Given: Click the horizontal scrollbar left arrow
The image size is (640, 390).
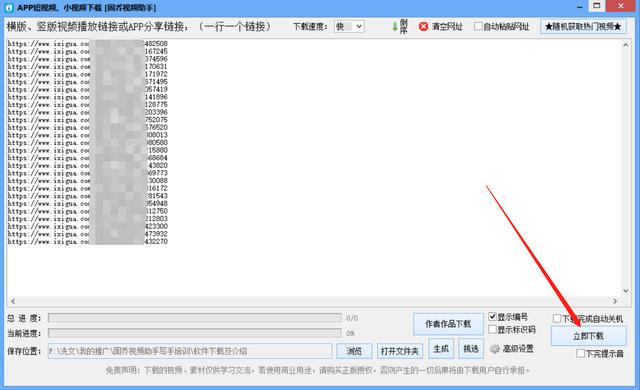Looking at the screenshot, I should [x=13, y=301].
